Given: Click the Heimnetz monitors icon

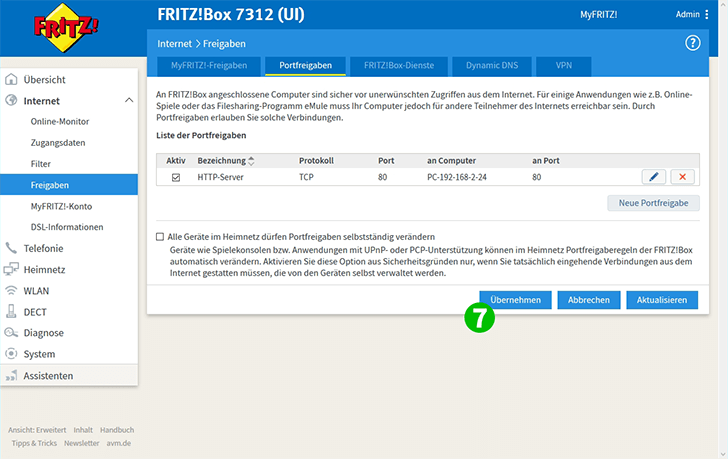Looking at the screenshot, I should click(11, 269).
